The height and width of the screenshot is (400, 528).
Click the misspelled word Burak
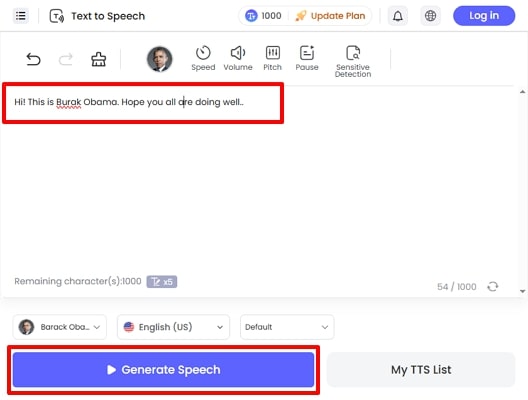[68, 102]
